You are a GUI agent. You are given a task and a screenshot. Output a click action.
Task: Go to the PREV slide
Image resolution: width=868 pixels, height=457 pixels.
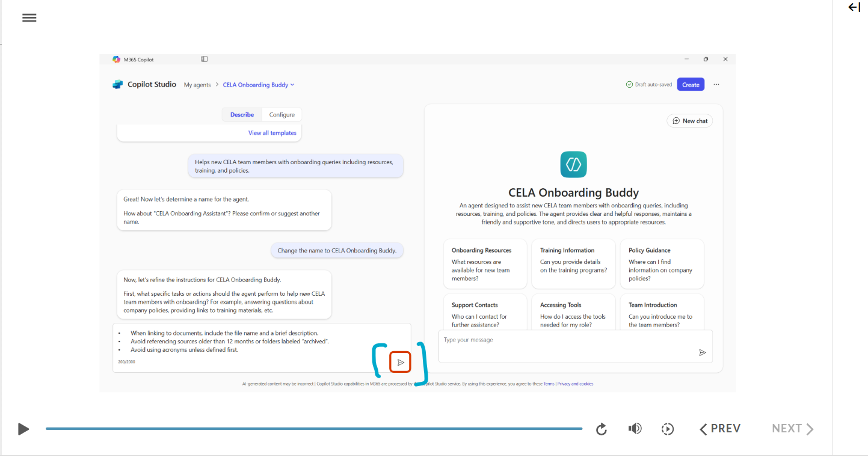(719, 429)
